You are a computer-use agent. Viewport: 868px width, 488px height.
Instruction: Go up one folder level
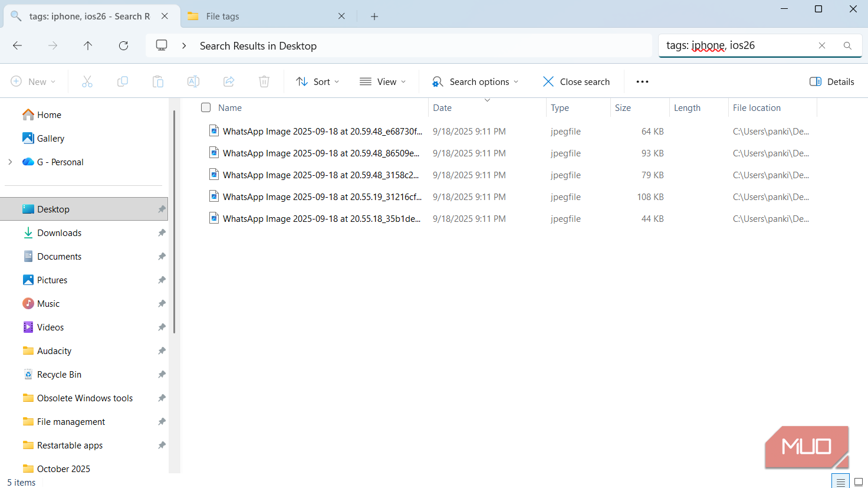coord(88,45)
